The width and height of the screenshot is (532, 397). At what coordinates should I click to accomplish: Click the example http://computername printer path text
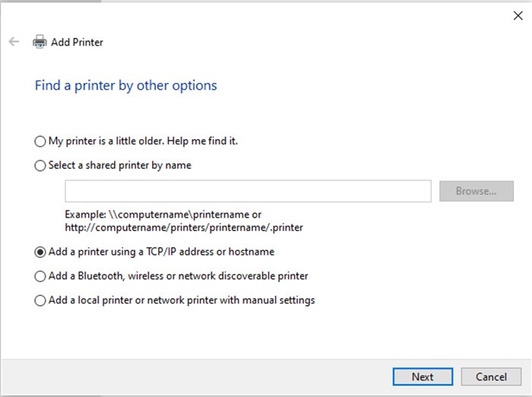(185, 227)
